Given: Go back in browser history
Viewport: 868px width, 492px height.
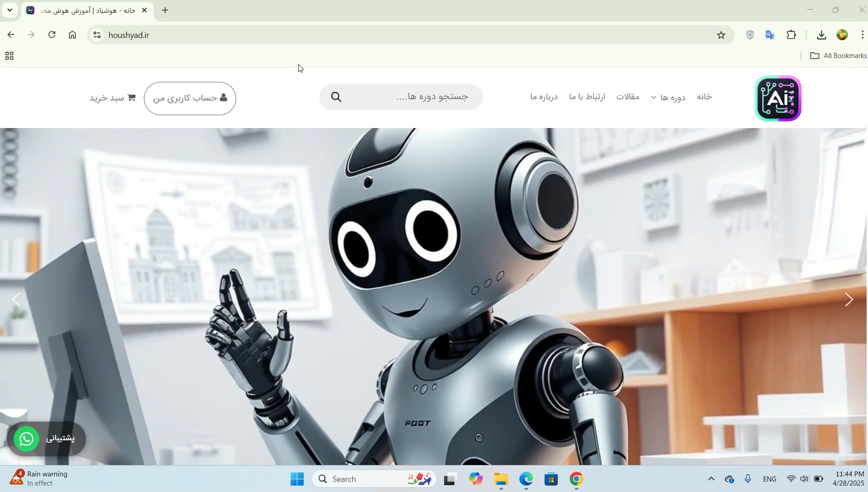Looking at the screenshot, I should 11,35.
